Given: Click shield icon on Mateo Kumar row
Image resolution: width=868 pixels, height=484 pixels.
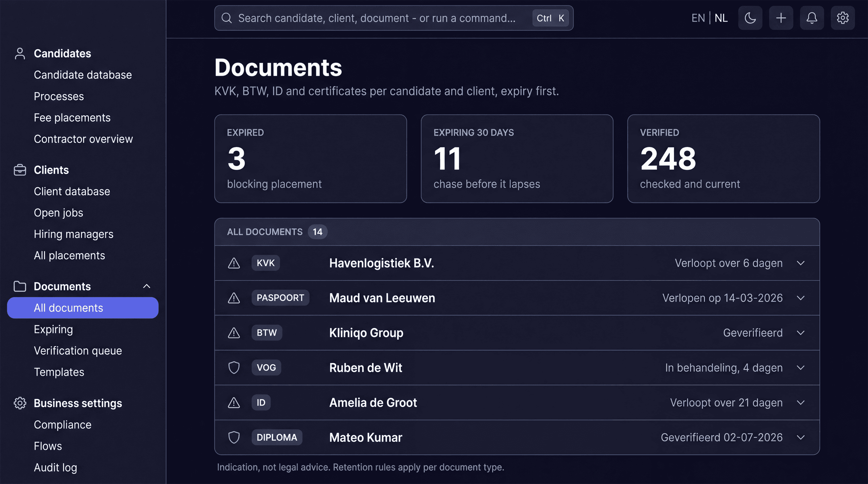Looking at the screenshot, I should click(x=234, y=437).
